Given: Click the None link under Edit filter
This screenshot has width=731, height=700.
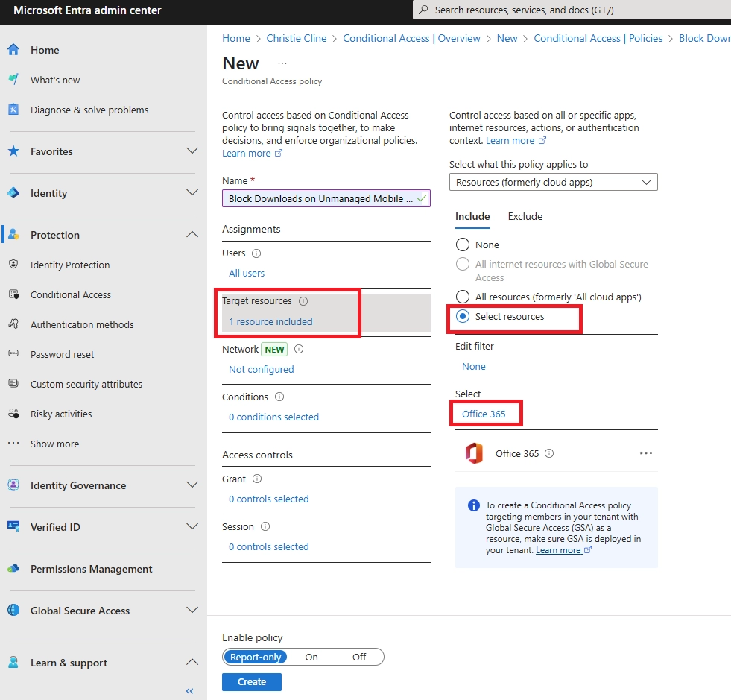Looking at the screenshot, I should pyautogui.click(x=474, y=366).
